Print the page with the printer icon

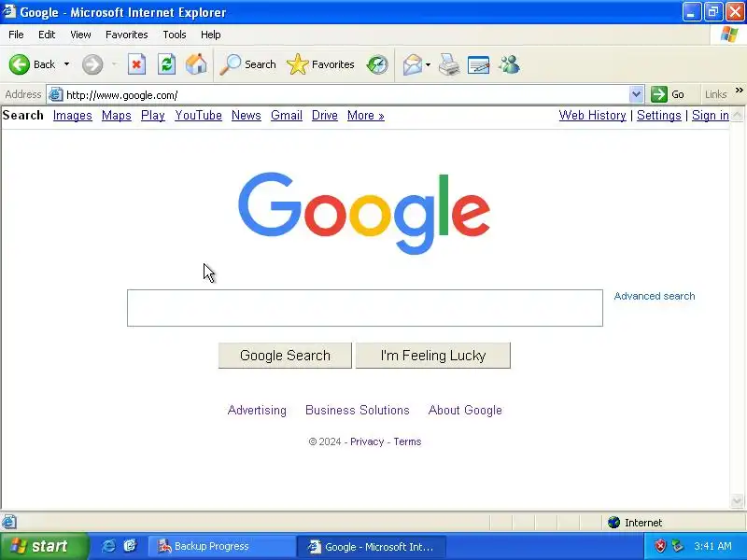click(x=449, y=64)
